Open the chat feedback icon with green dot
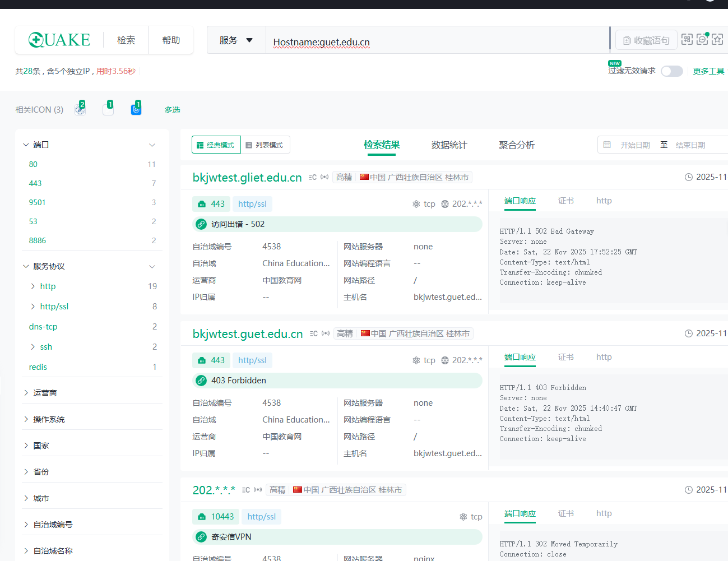 pos(702,39)
